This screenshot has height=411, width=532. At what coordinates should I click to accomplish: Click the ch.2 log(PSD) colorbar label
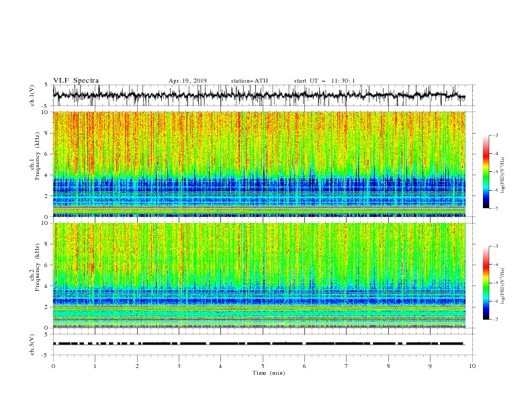(503, 286)
